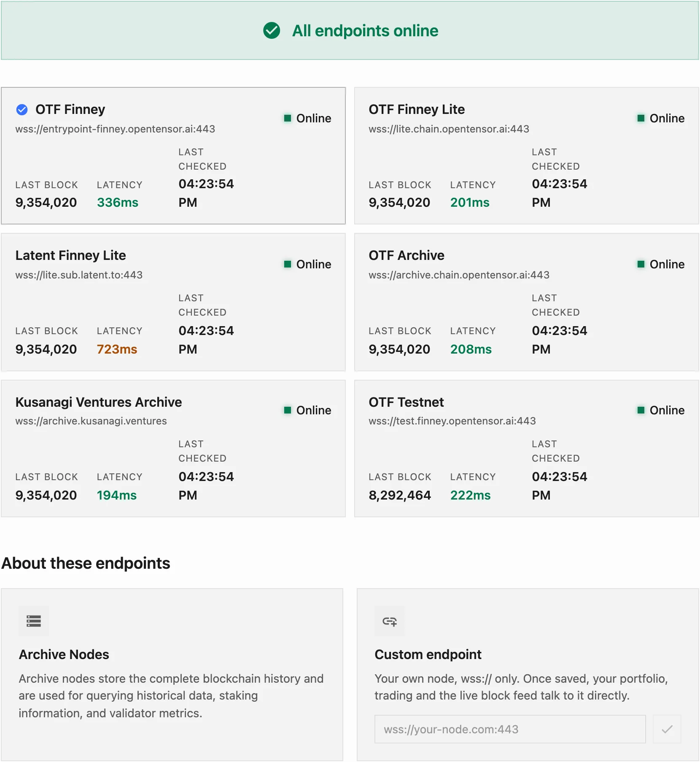Select the OTF Finney endpoint card
This screenshot has width=700, height=762.
point(173,156)
